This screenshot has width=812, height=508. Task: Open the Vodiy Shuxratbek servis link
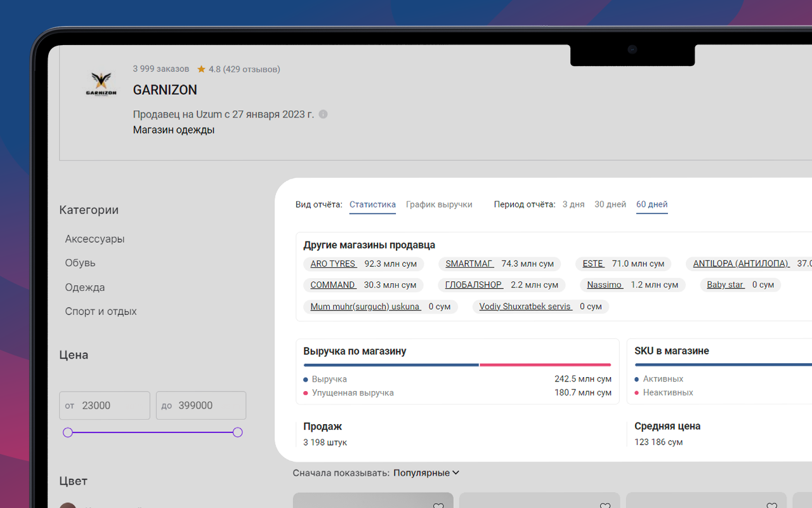coord(525,307)
